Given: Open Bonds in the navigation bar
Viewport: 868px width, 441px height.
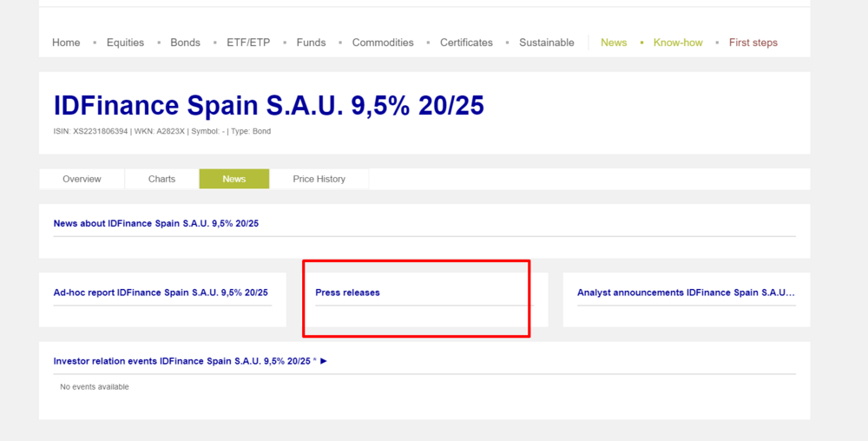Looking at the screenshot, I should coord(185,43).
